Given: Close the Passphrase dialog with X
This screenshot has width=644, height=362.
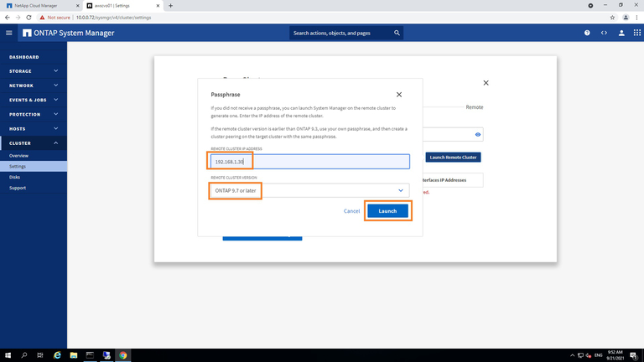Looking at the screenshot, I should coord(398,96).
